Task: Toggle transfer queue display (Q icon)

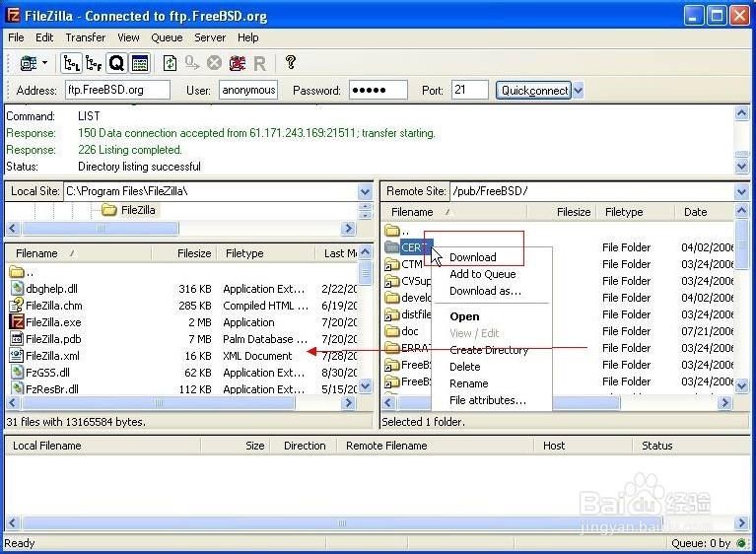Action: [x=116, y=63]
